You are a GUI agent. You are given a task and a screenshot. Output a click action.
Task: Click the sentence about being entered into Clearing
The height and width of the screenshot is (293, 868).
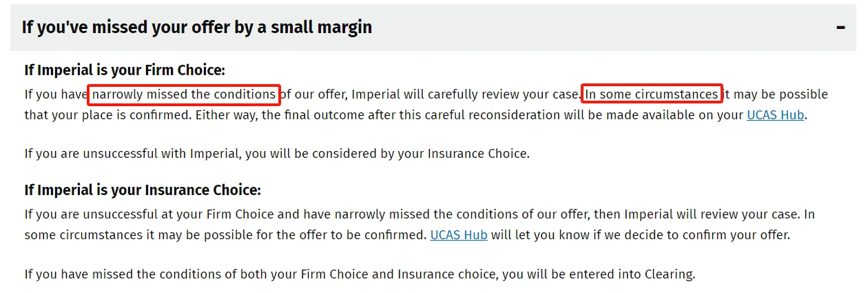pyautogui.click(x=360, y=274)
